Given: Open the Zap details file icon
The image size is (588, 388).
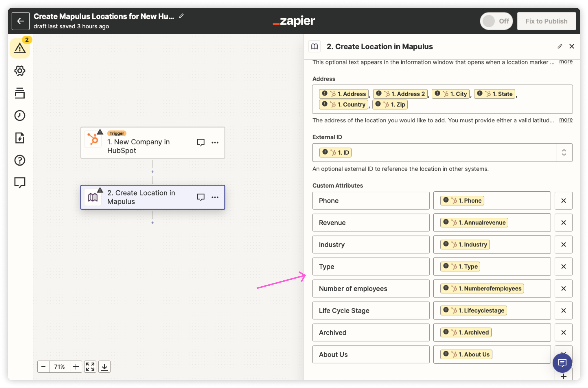Looking at the screenshot, I should click(x=20, y=138).
